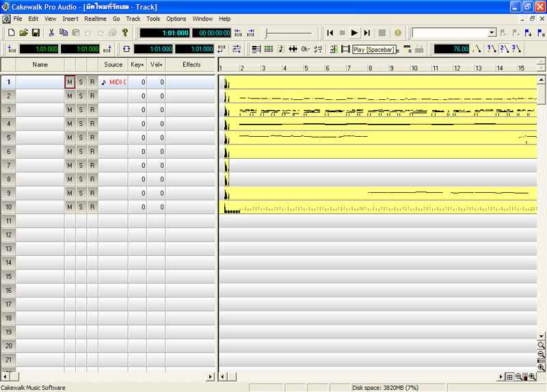547x392 pixels.
Task: Open the Staff view note icon
Action: [x=281, y=49]
